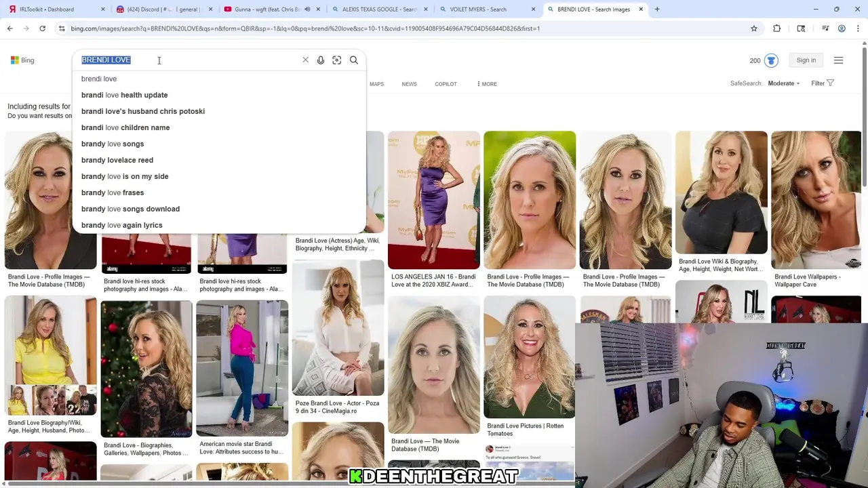
Task: Open the NEWS search category
Action: (409, 84)
